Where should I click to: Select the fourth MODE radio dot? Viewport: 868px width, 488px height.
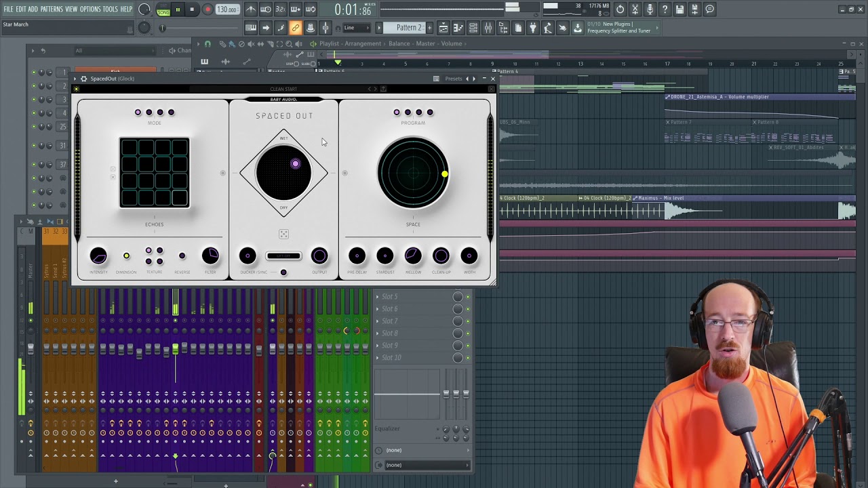171,113
